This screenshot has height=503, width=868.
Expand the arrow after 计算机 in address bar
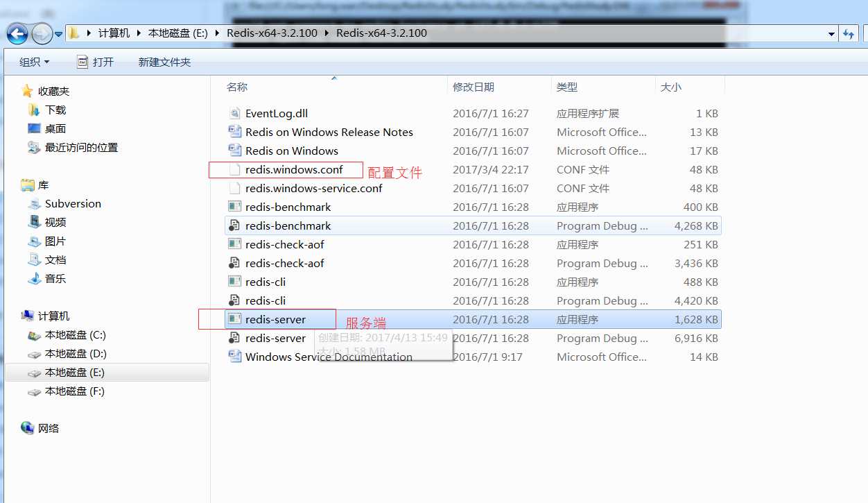(139, 33)
